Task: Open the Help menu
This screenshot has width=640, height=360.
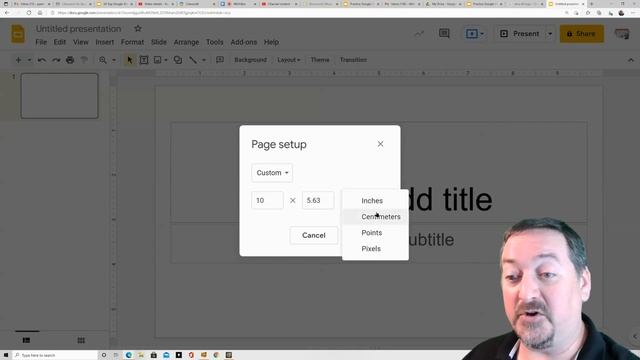Action: coord(271,42)
